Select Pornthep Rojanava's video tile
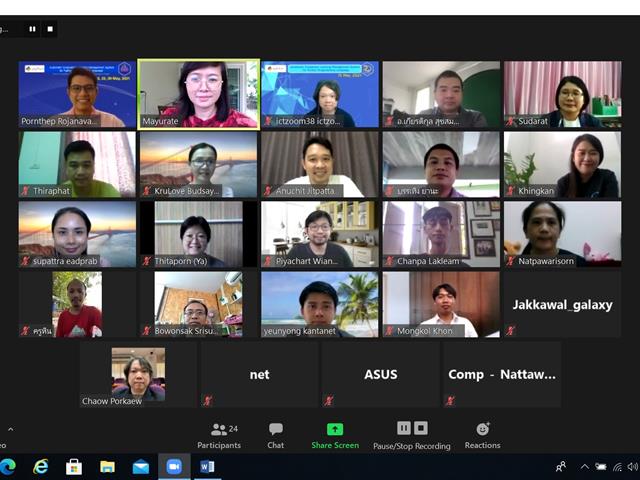640x480 pixels. (x=77, y=94)
